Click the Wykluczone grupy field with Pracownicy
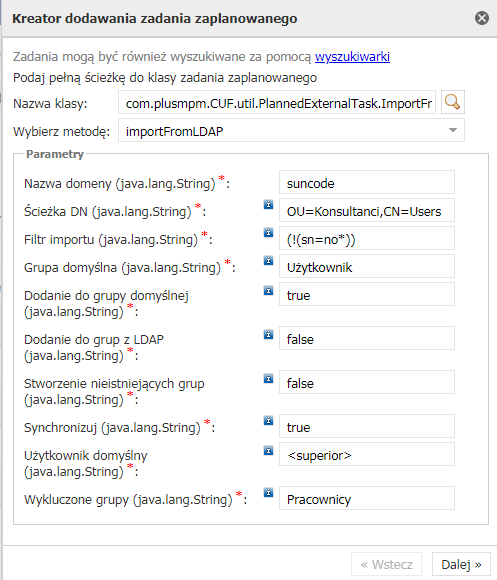The image size is (497, 580). click(367, 498)
